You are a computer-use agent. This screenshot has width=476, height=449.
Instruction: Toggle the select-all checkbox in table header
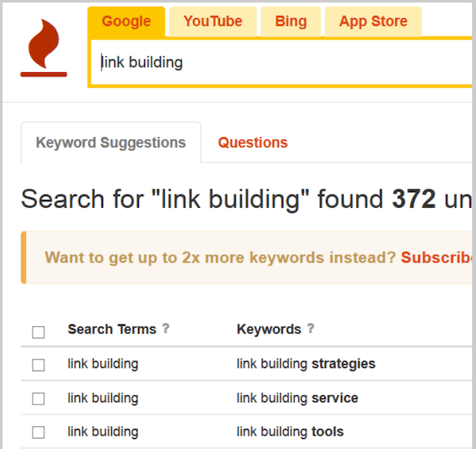point(38,332)
